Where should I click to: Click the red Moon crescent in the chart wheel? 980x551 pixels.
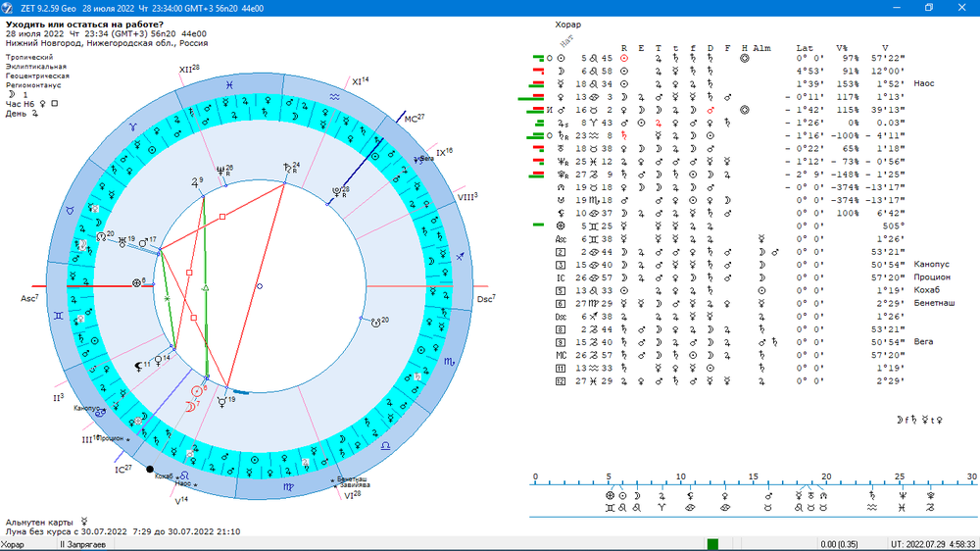189,407
